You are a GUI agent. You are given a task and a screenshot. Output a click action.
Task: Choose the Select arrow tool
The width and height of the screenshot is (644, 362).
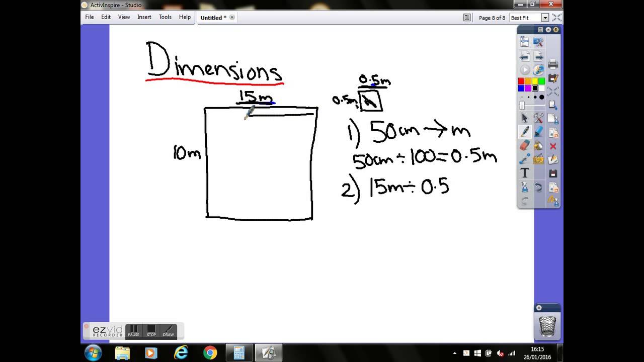click(x=524, y=118)
